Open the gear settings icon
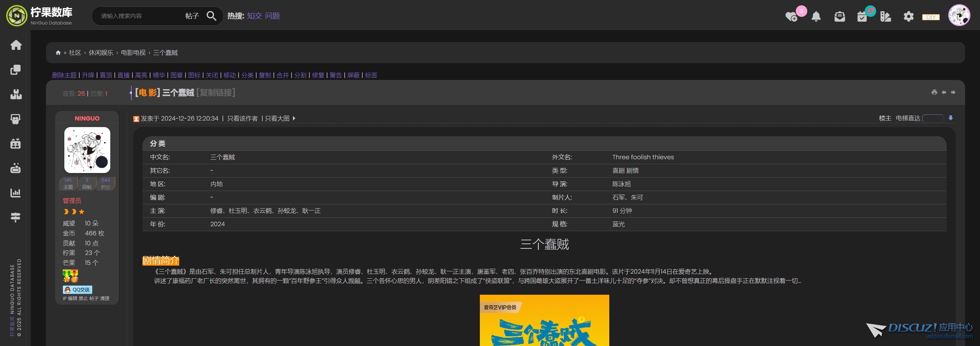980x346 pixels. click(x=908, y=16)
